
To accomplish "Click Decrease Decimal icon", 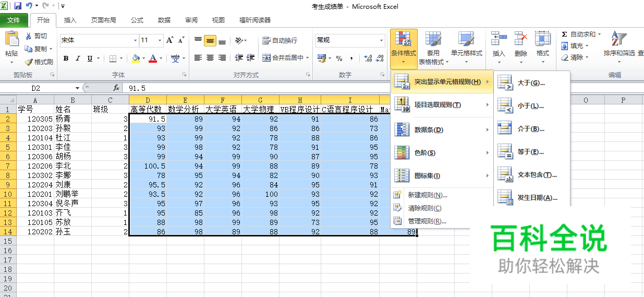I will [380, 58].
